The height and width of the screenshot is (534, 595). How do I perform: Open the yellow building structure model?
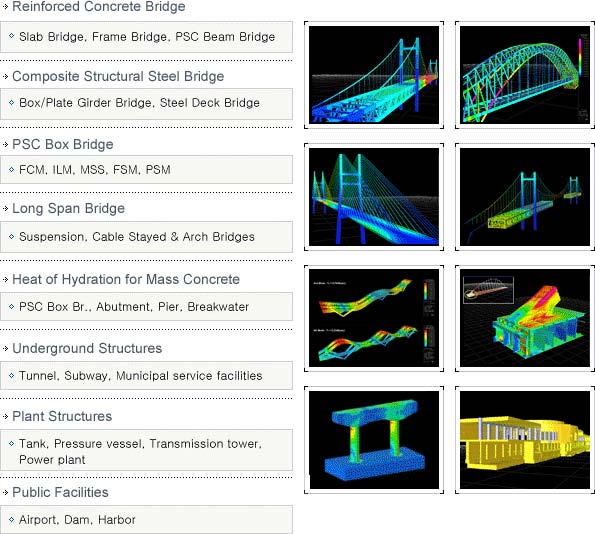[x=525, y=440]
